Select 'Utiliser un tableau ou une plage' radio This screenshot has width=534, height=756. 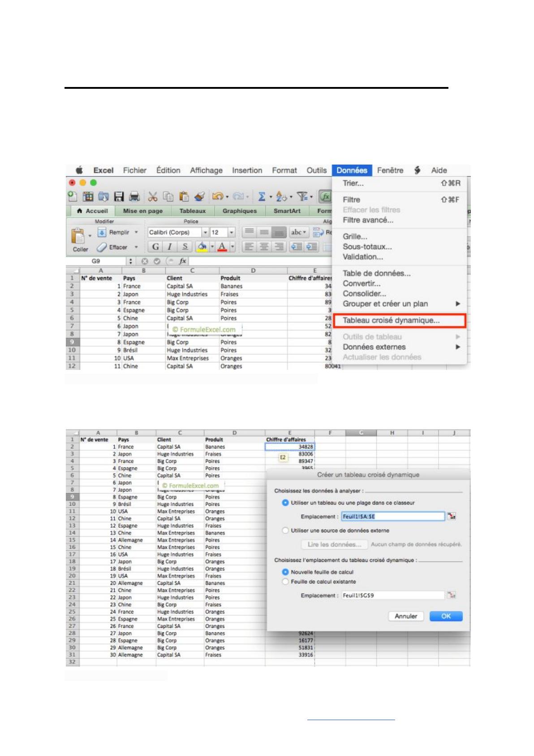tap(285, 503)
